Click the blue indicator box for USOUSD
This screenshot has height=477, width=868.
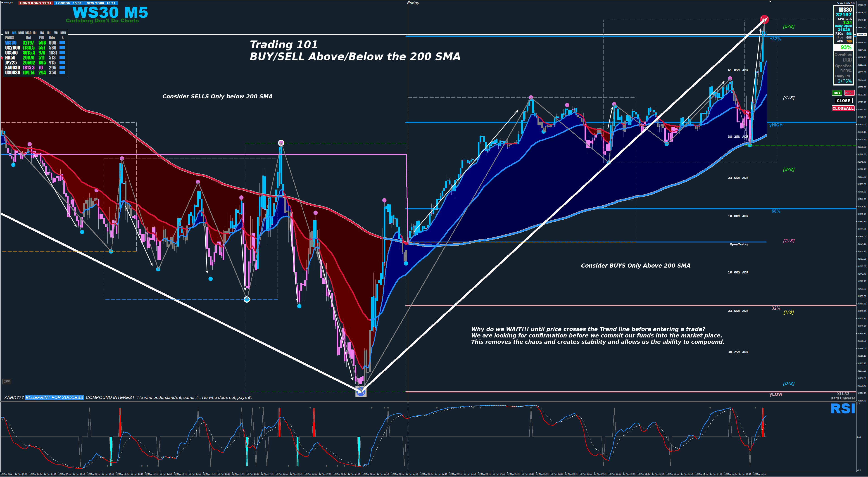tap(62, 72)
